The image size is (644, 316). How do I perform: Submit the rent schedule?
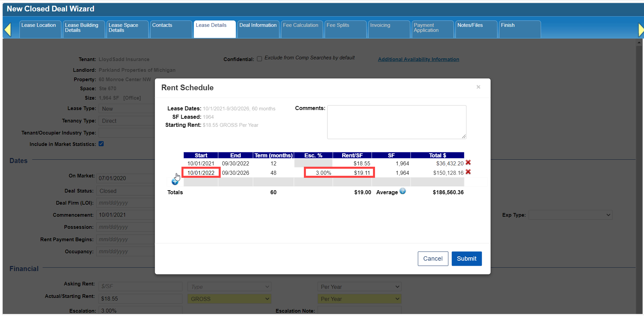tap(467, 259)
